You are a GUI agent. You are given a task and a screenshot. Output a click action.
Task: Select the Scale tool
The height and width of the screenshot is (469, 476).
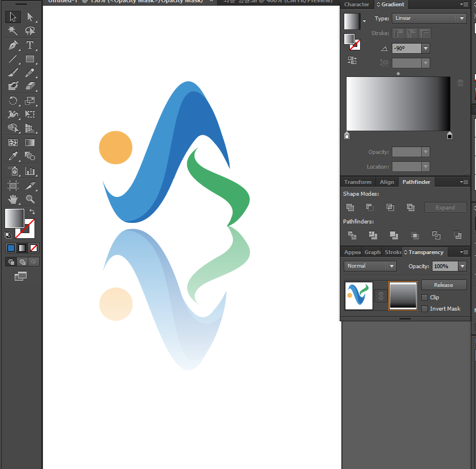click(30, 101)
